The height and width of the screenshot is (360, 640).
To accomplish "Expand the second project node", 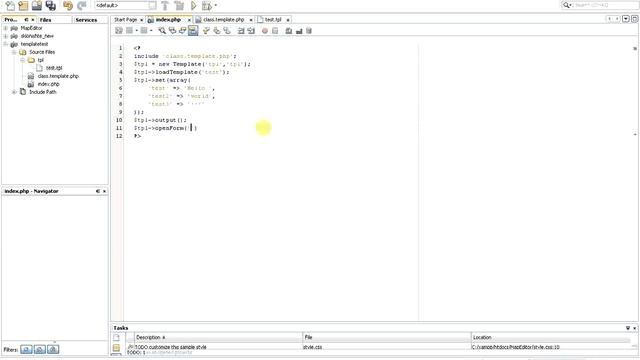I will pos(6,36).
